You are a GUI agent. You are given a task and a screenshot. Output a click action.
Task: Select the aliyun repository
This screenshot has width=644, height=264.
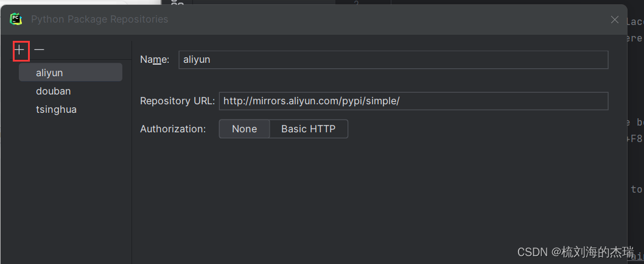click(71, 73)
